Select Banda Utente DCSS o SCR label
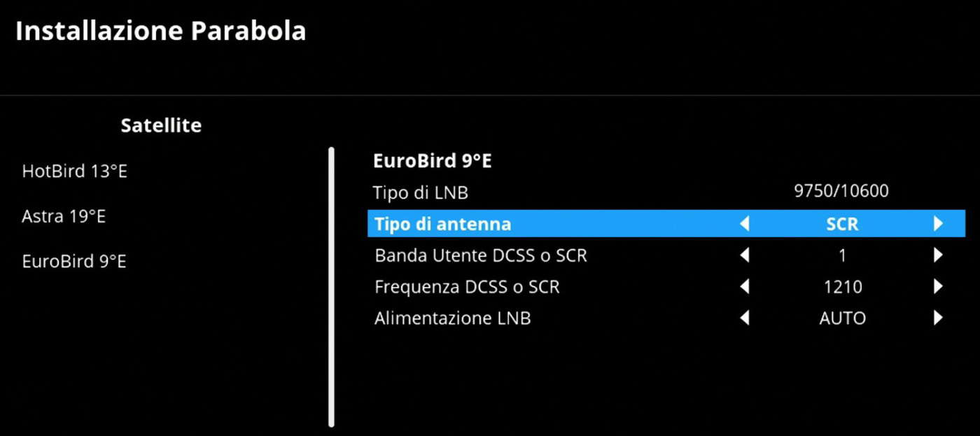 tap(481, 255)
